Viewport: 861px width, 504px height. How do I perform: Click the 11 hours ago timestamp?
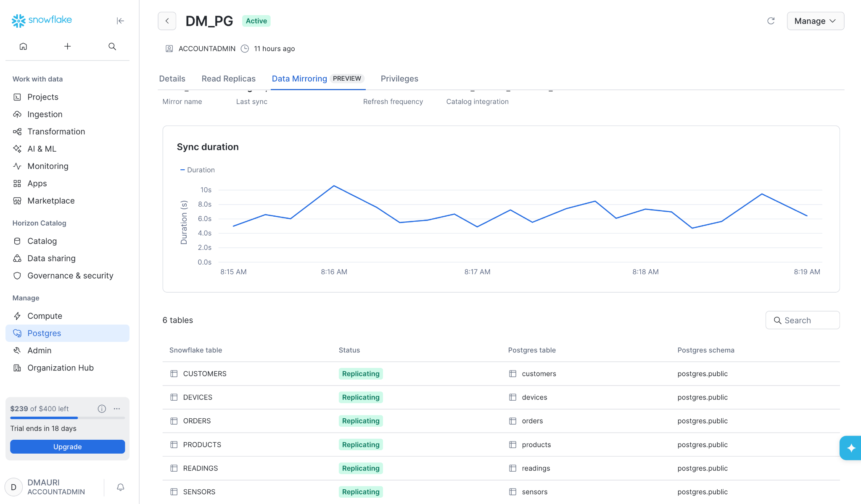tap(275, 49)
